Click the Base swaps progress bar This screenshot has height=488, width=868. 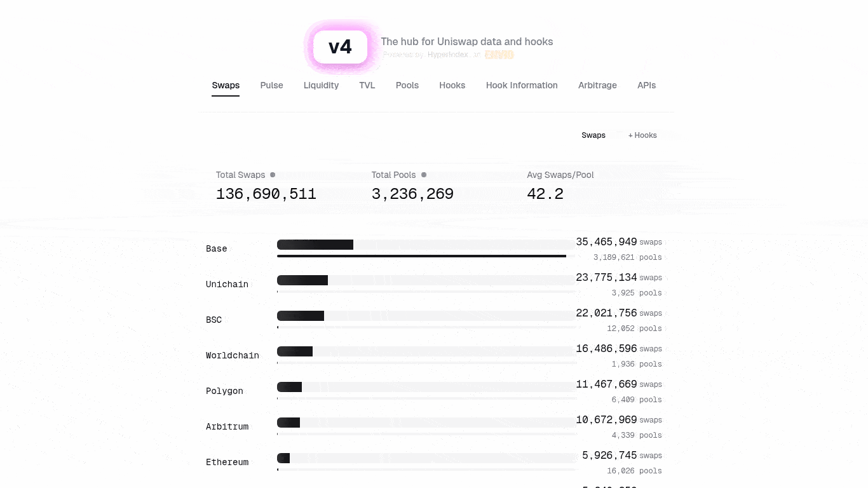pyautogui.click(x=426, y=245)
